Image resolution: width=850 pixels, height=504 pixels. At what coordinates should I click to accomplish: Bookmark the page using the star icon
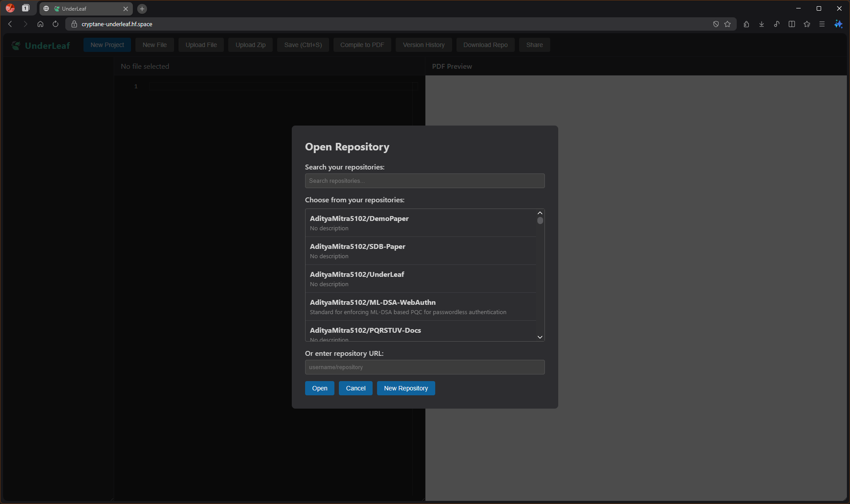pos(727,24)
